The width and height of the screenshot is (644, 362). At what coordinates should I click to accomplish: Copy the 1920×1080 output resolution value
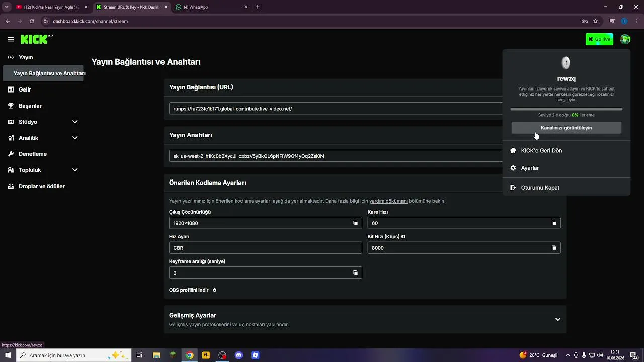click(x=355, y=223)
